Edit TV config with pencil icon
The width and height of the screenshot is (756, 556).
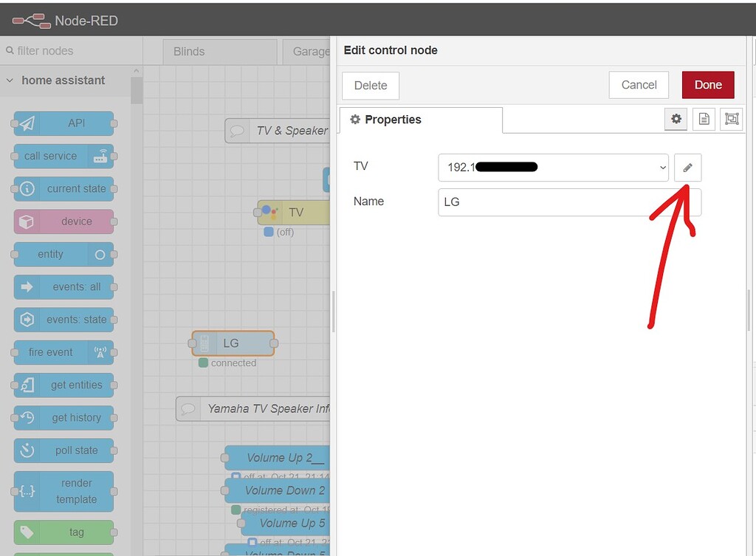(687, 168)
